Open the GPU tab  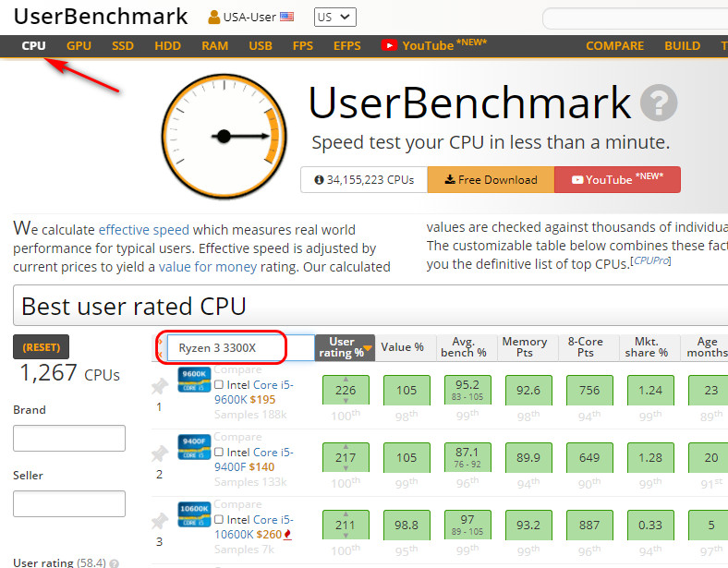click(x=79, y=46)
